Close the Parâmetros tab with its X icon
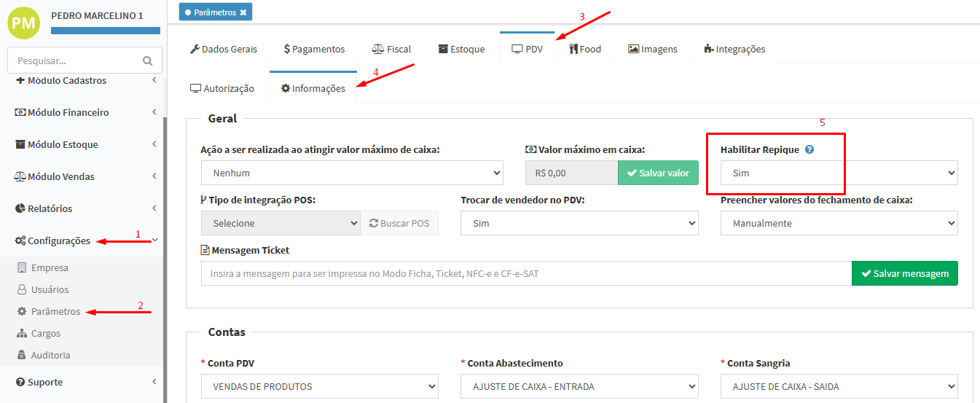Viewport: 980px width, 403px height. point(243,12)
